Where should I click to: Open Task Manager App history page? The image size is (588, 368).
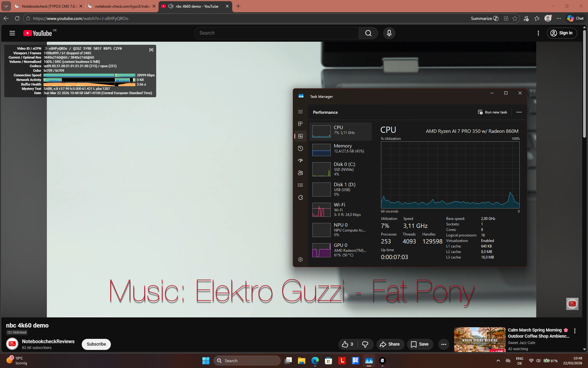[x=300, y=148]
